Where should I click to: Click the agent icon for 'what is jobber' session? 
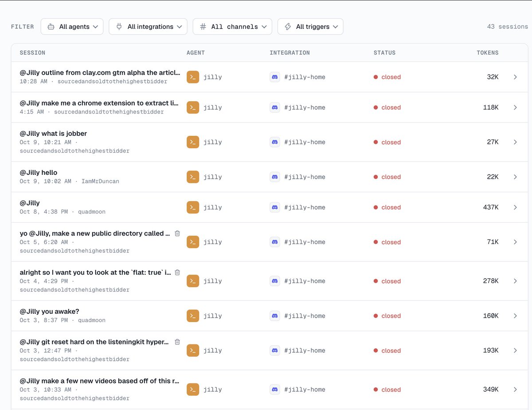click(x=193, y=142)
